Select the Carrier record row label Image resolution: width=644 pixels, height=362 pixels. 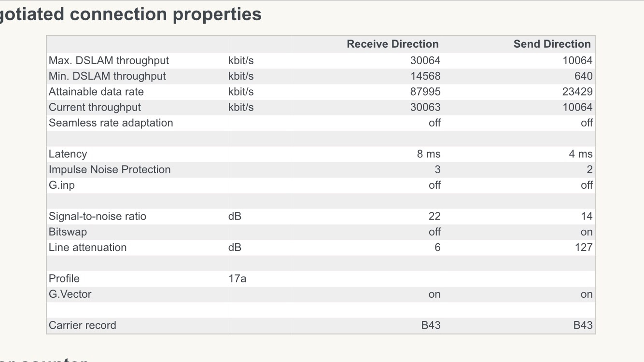82,325
